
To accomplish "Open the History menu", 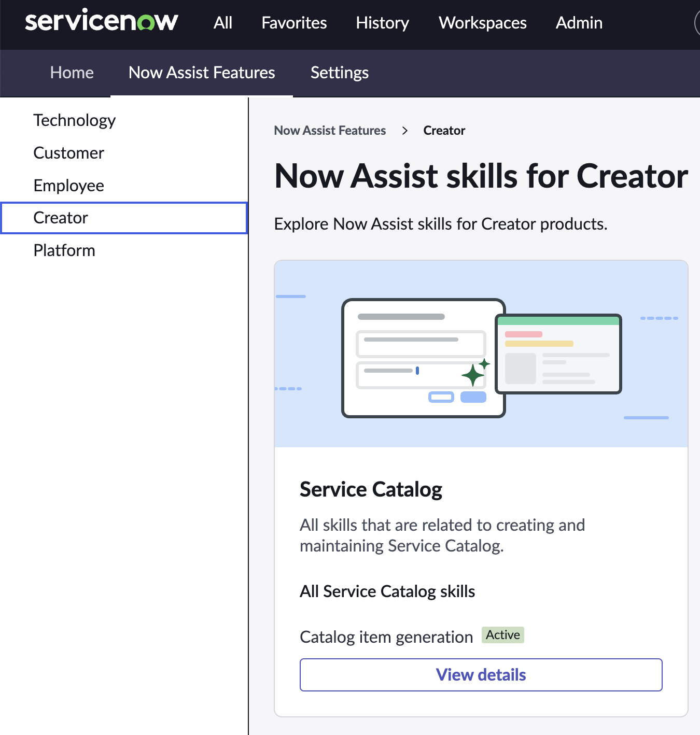I will [383, 23].
